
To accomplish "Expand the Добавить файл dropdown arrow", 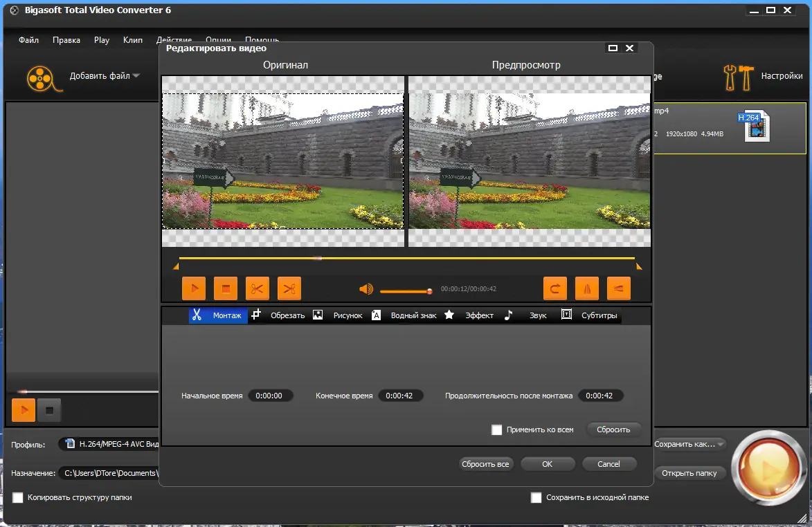I will pos(136,75).
